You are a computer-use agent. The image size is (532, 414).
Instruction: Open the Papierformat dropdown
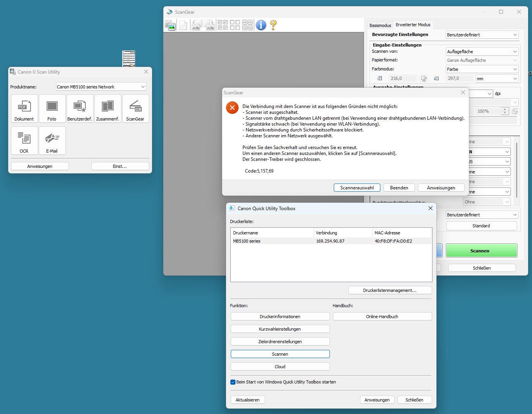click(482, 60)
